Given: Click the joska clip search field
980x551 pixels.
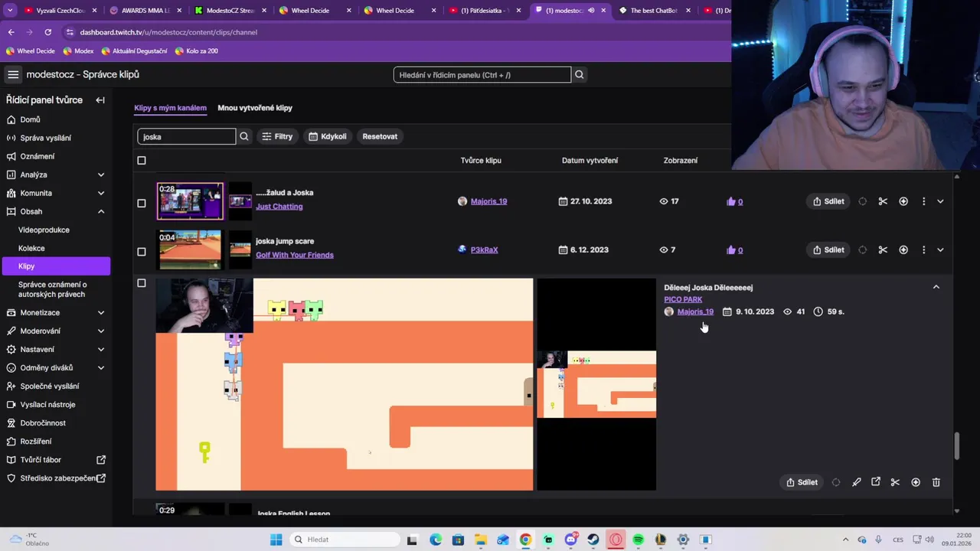Looking at the screenshot, I should click(187, 136).
